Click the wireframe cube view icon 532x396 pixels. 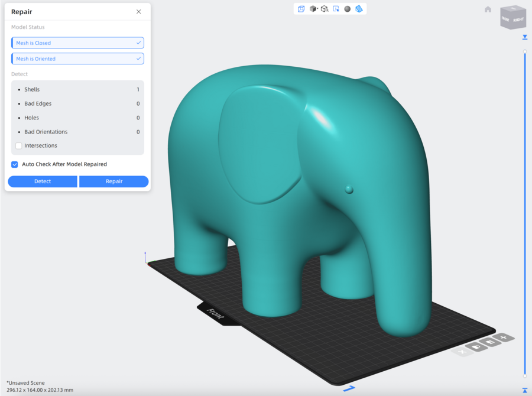[x=301, y=9]
